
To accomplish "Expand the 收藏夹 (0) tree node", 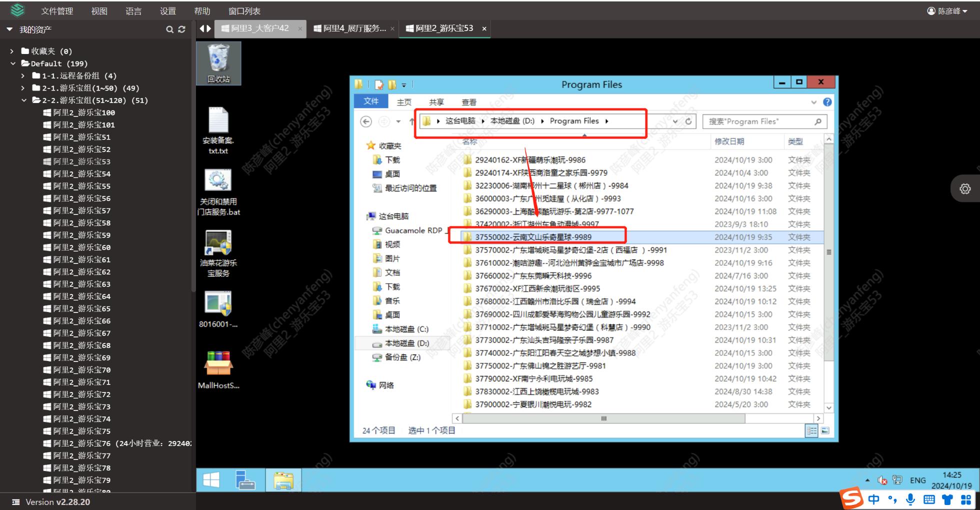I will pyautogui.click(x=12, y=51).
